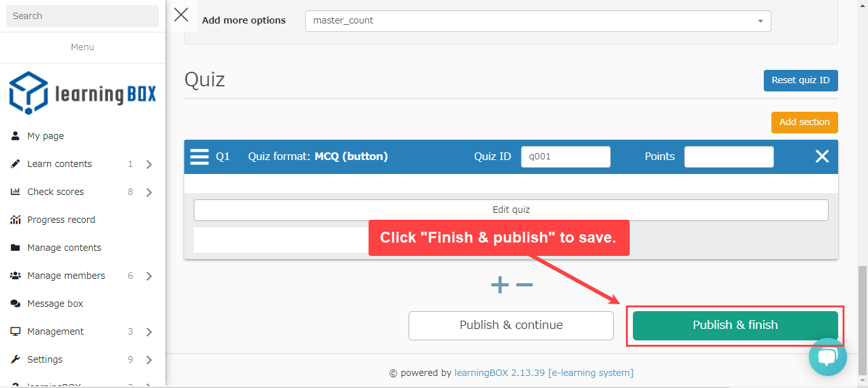Select Manage contents in sidebar
868x388 pixels.
tap(64, 248)
